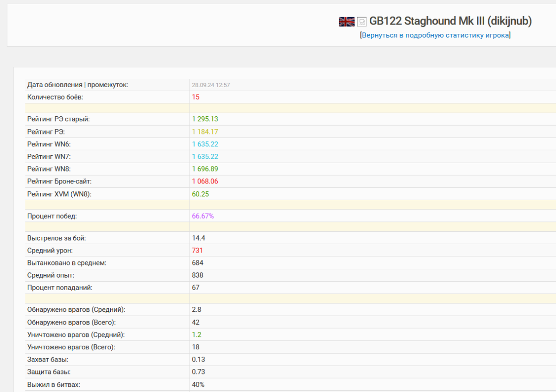
Task: Click the WN8 rating value 1 696.89
Action: tap(205, 169)
